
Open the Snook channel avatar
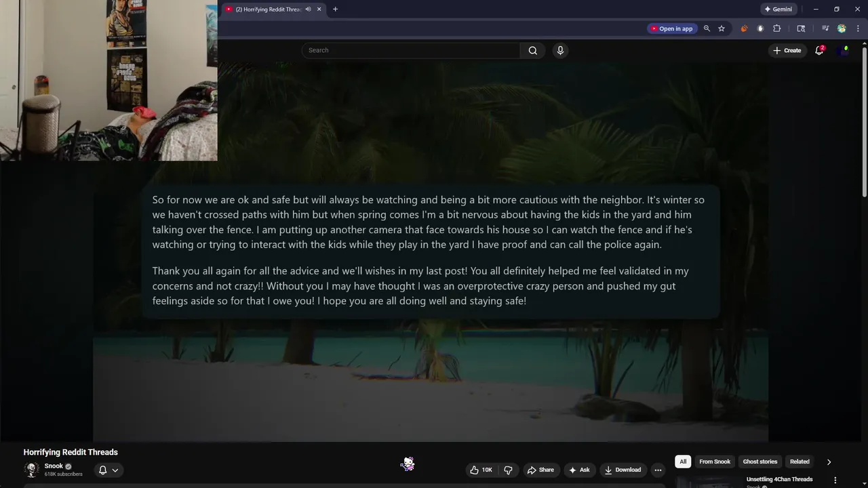31,470
